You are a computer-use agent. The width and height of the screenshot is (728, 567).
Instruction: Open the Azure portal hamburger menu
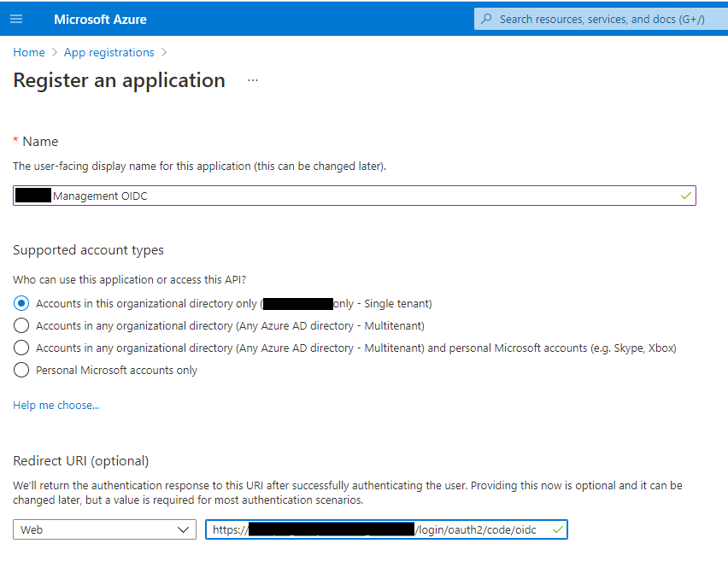pyautogui.click(x=16, y=19)
